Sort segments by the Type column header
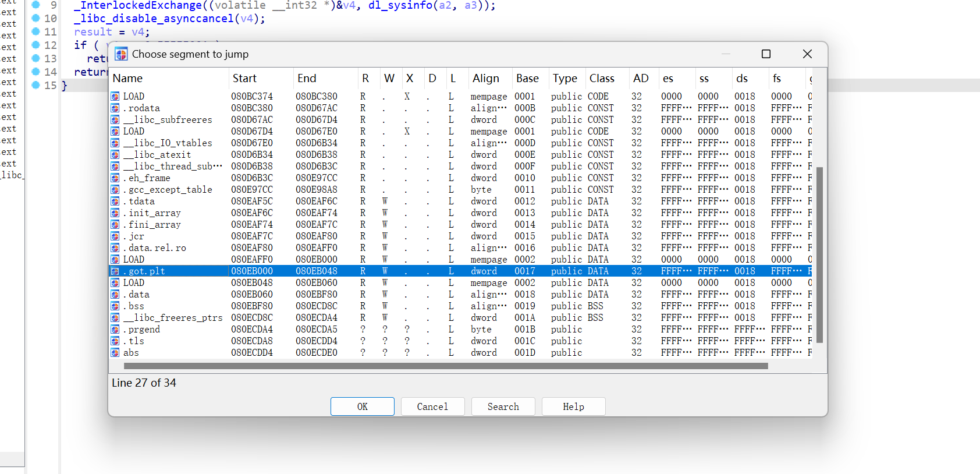This screenshot has width=980, height=474. 567,78
